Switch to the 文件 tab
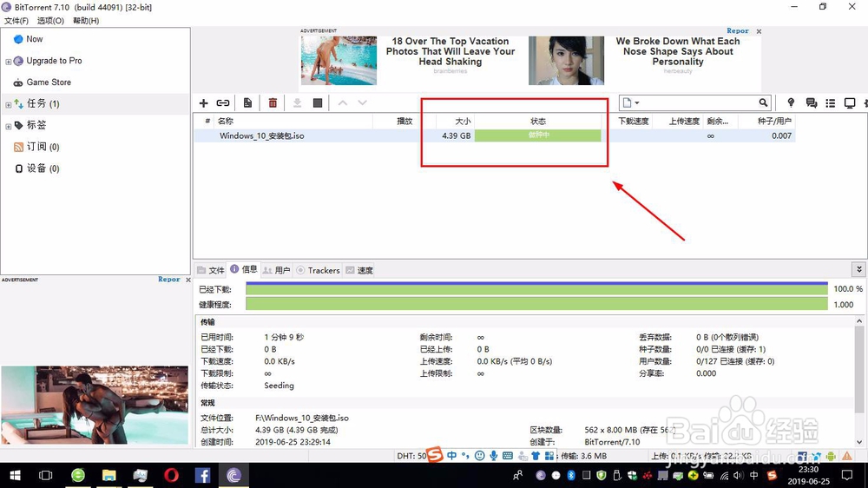 tap(211, 270)
